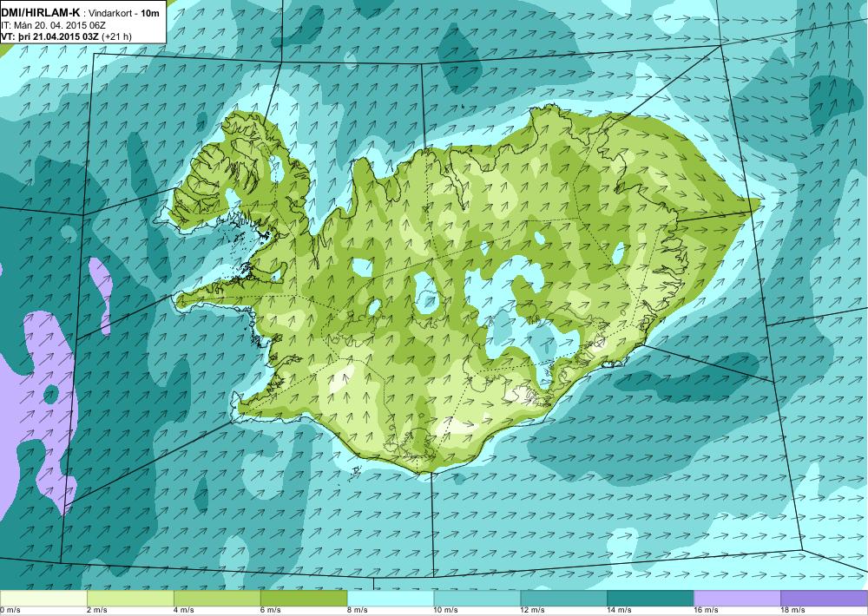Click the 0 m/s legend label
Viewport: 868px width, 616px height.
10,611
